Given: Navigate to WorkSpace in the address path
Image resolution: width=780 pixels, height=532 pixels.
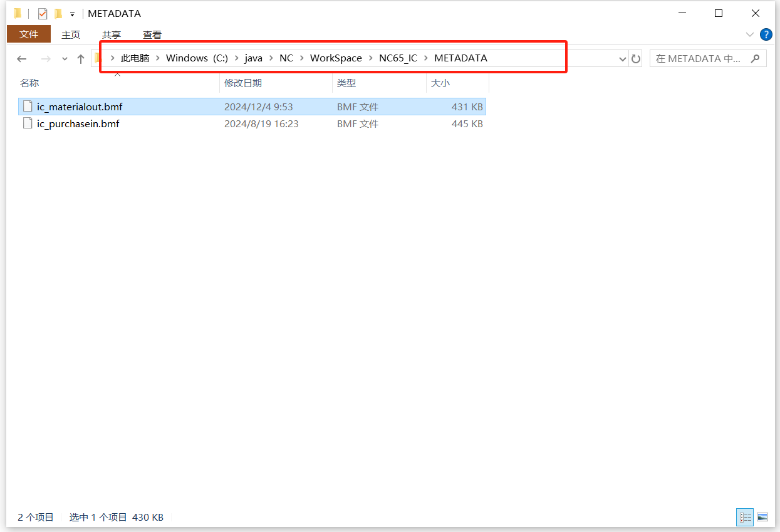Looking at the screenshot, I should coord(336,58).
